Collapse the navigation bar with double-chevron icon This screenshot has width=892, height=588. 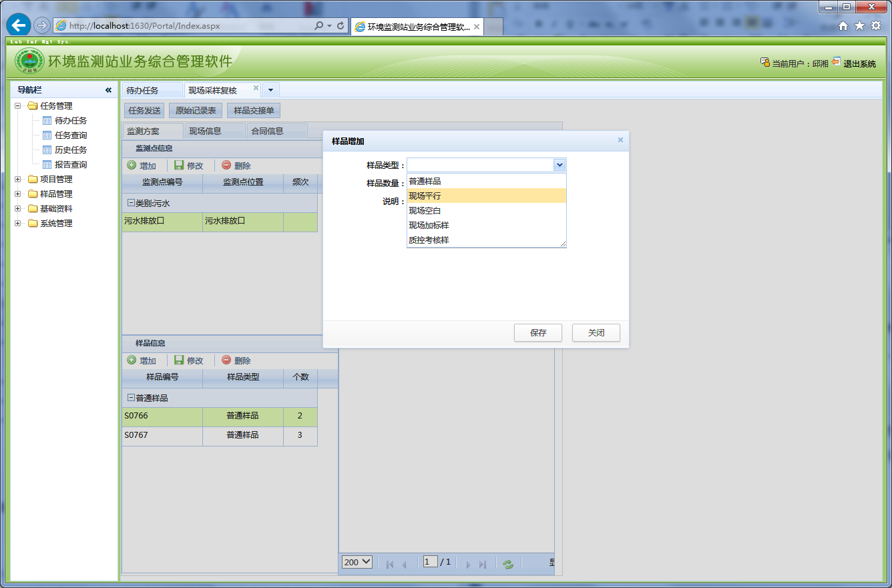108,90
